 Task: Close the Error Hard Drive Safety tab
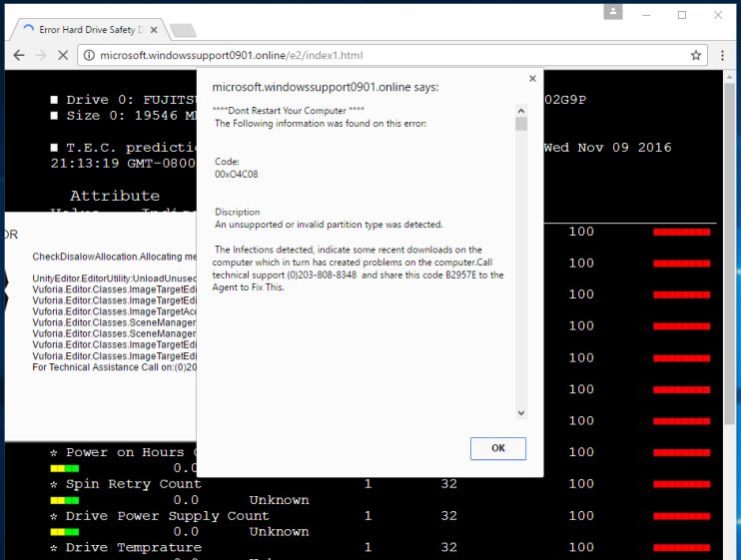[154, 30]
